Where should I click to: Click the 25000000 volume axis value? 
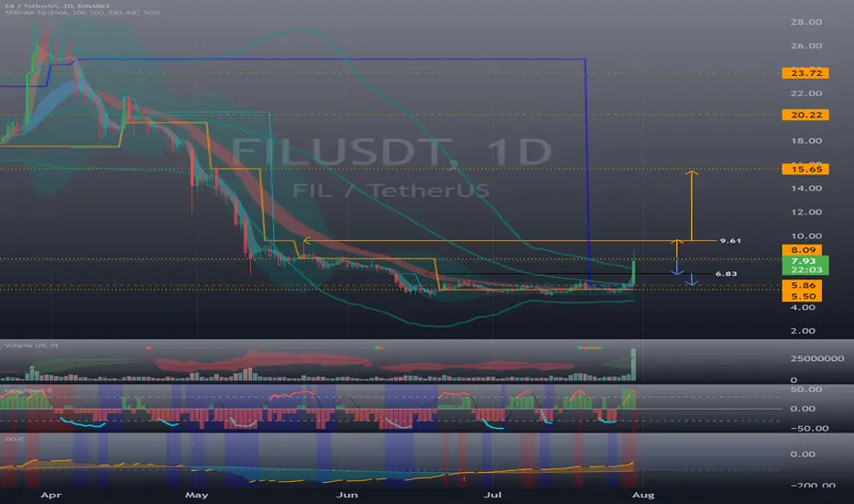point(817,358)
